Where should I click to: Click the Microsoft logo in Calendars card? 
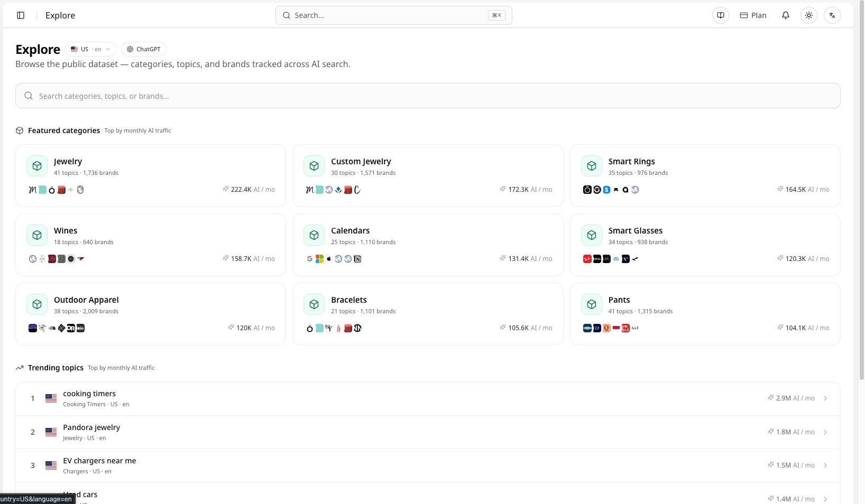319,259
